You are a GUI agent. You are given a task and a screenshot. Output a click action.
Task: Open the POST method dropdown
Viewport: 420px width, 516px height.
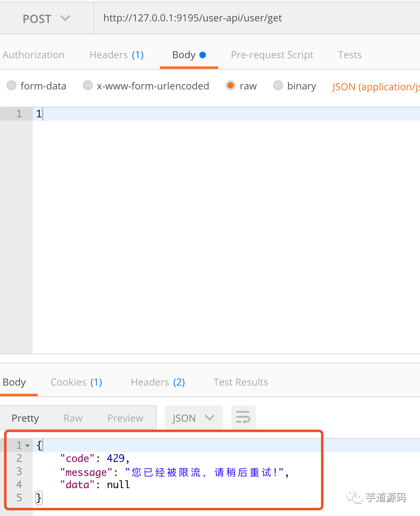[46, 18]
